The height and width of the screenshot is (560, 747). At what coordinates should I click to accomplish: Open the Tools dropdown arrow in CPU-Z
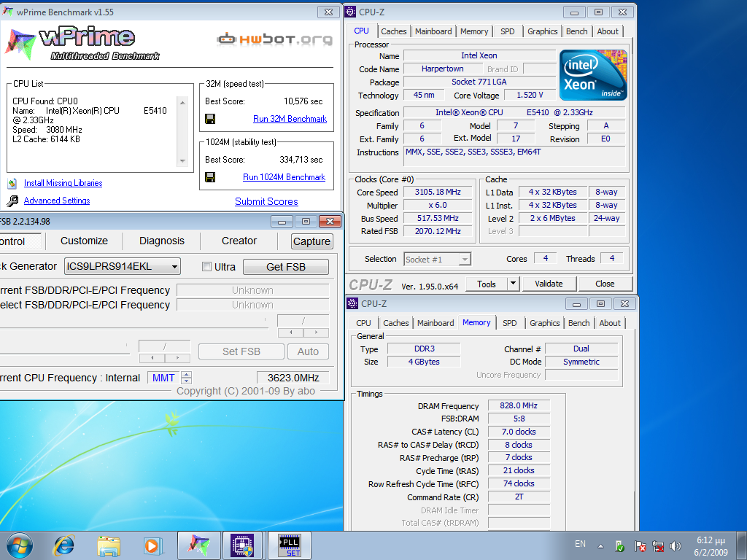point(513,284)
